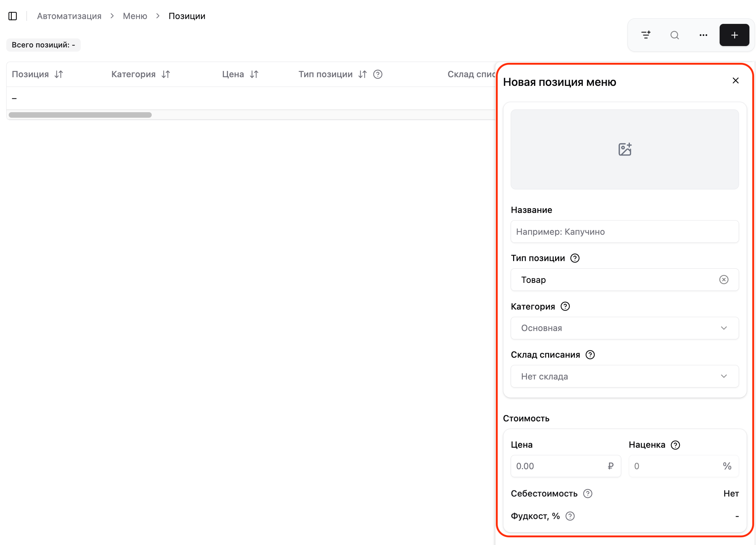Open help icon next to Склад списания label
The image size is (756, 545).
pos(590,355)
